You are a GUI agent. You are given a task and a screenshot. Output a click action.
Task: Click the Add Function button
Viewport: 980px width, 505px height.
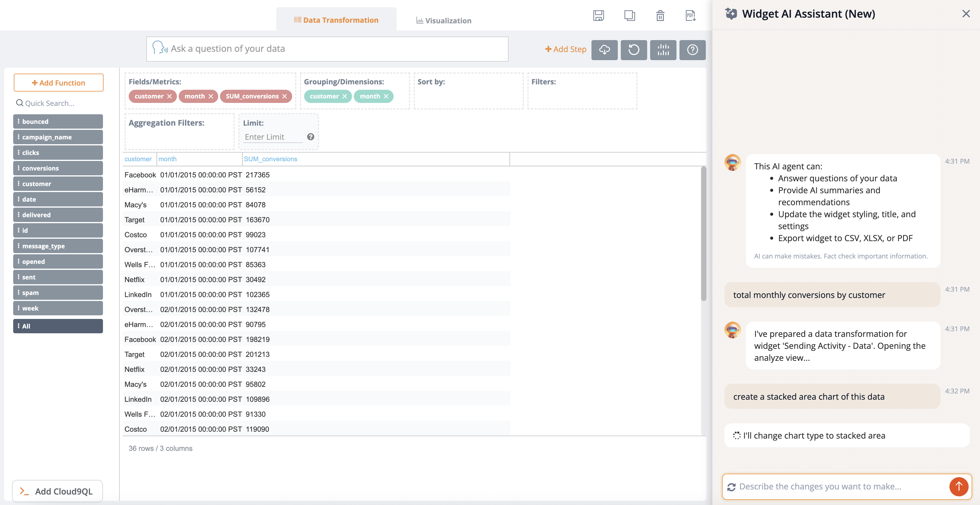[58, 83]
